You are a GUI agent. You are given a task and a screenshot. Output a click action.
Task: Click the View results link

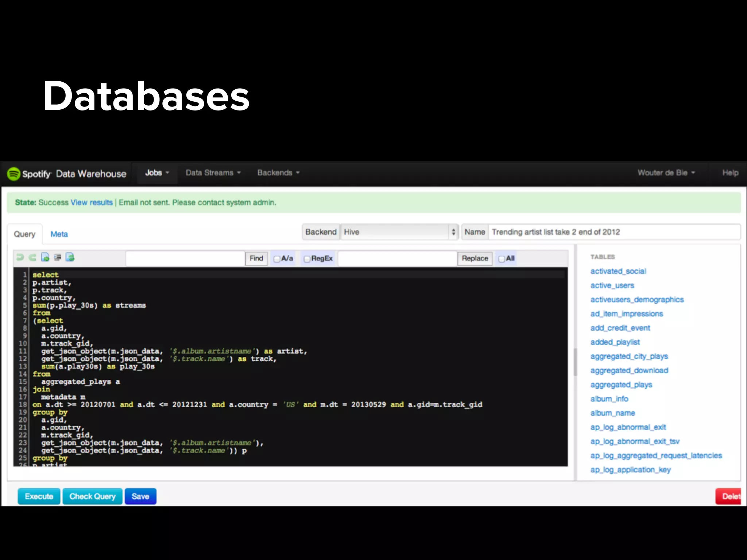(x=92, y=202)
